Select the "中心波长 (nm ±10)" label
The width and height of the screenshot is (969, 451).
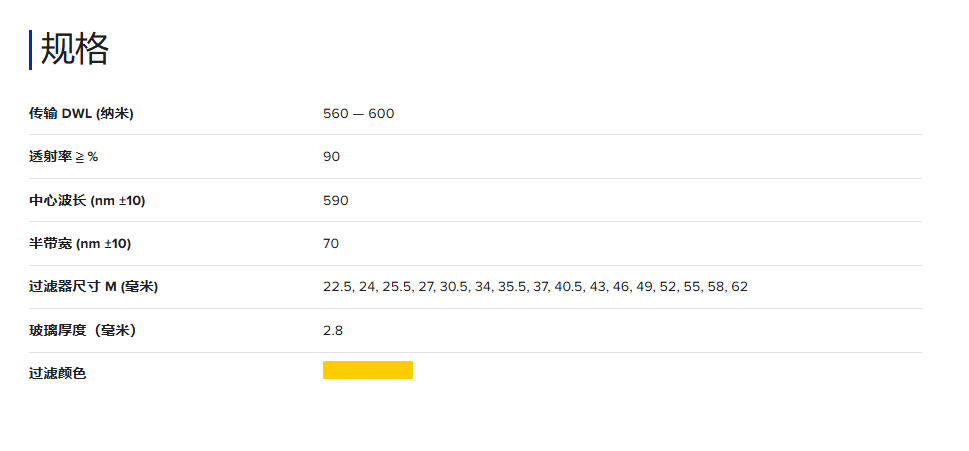(87, 201)
